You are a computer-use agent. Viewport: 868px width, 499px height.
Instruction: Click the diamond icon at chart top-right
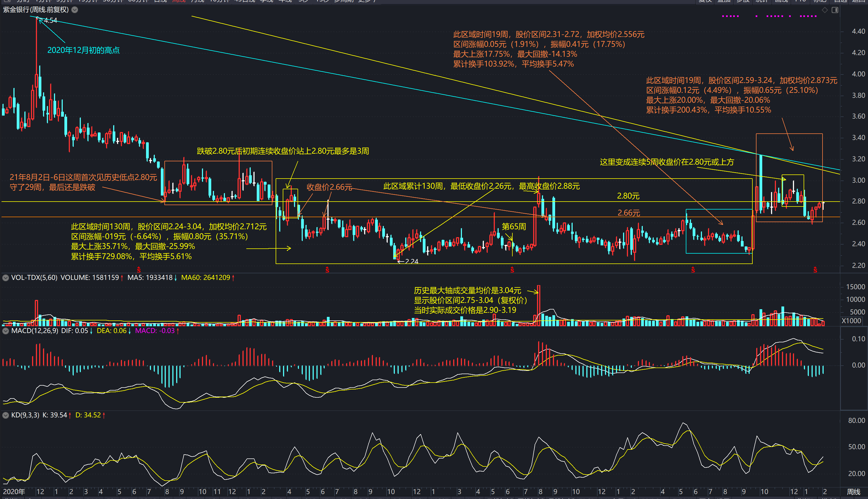(825, 10)
